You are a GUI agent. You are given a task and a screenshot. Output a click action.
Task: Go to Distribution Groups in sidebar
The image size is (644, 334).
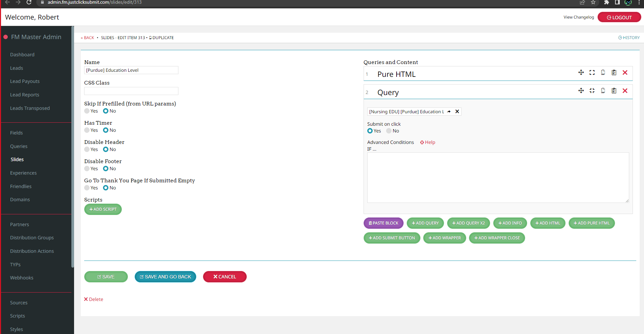coord(32,238)
